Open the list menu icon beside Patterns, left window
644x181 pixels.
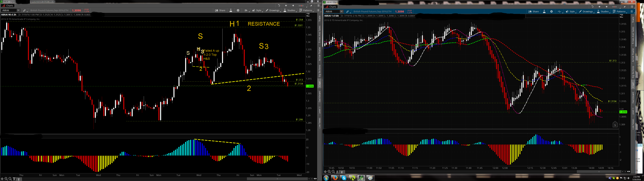[318, 11]
